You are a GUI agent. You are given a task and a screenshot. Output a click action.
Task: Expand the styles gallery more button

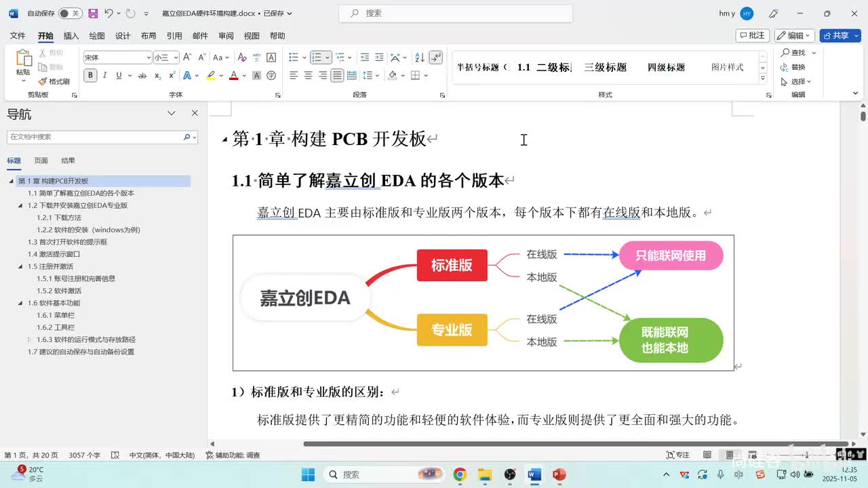(x=763, y=79)
